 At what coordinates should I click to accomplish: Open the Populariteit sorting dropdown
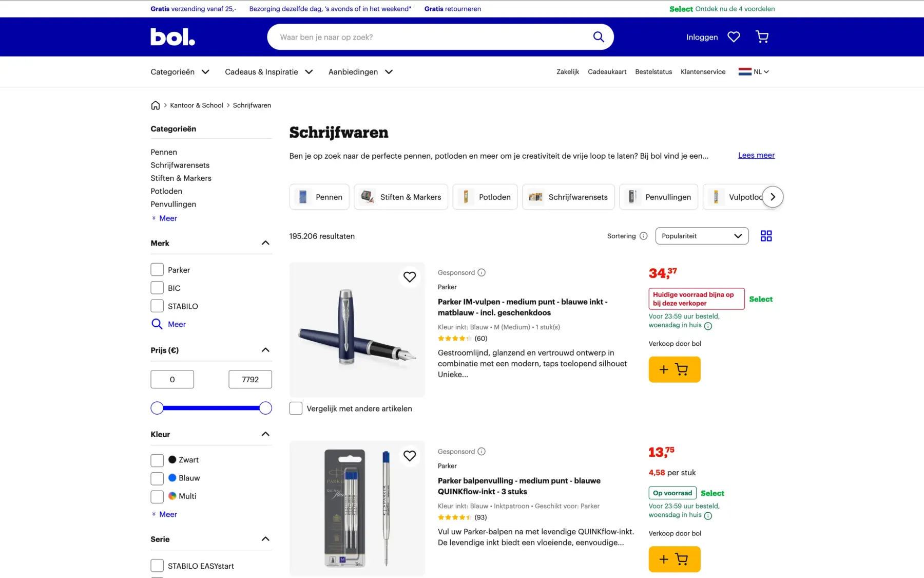[701, 236]
